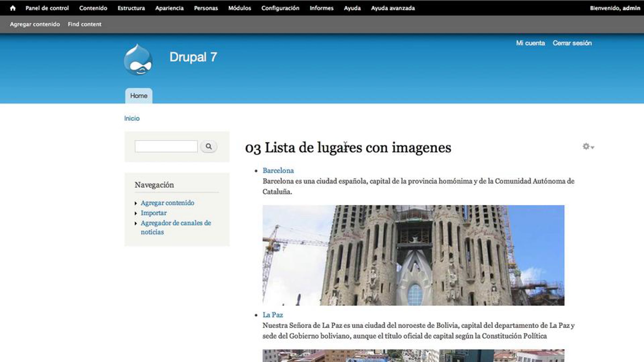644x362 pixels.
Task: Expand the Agregador de canales arrow
Action: (136, 223)
